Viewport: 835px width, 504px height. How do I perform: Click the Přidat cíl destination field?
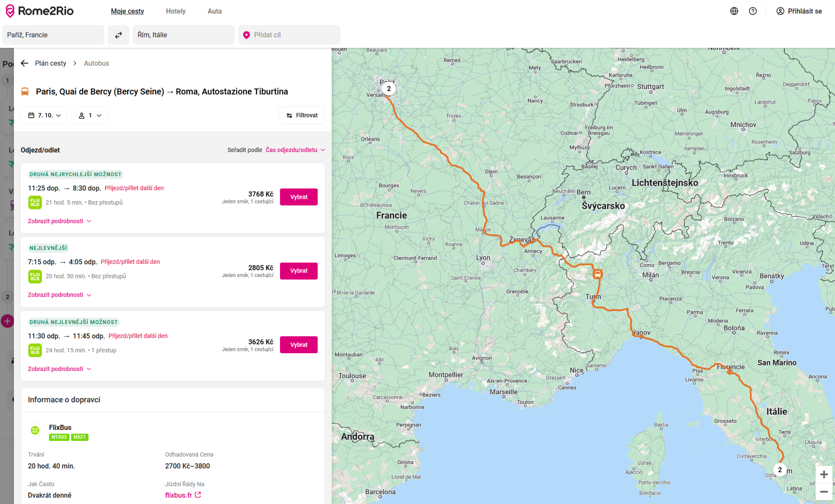[289, 35]
